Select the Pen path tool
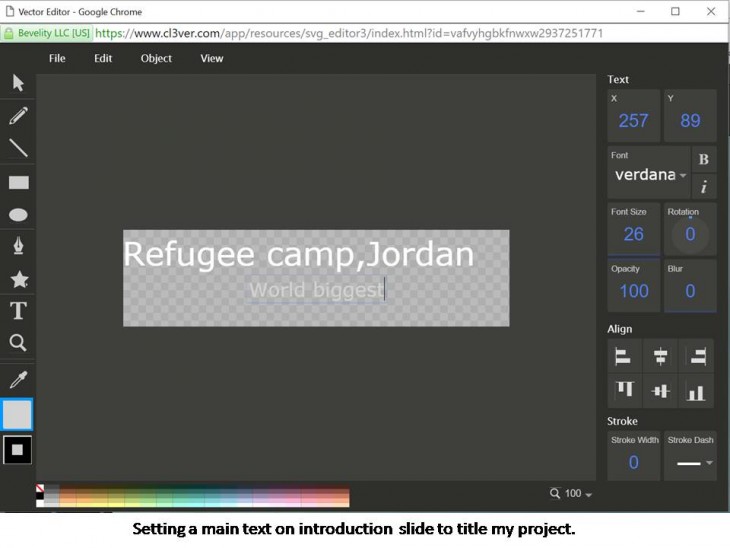Screen dimensions: 730x548 click(18, 246)
